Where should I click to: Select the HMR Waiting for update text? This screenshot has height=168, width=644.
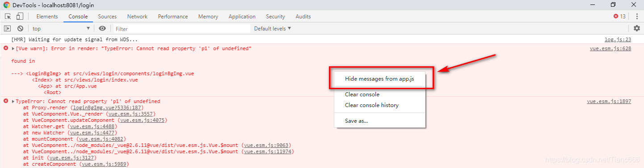(74, 39)
